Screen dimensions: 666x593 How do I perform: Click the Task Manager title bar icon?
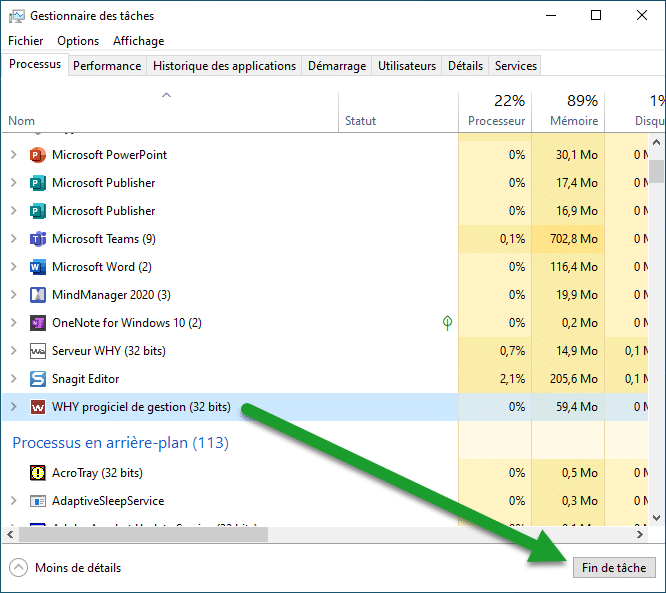pyautogui.click(x=17, y=16)
